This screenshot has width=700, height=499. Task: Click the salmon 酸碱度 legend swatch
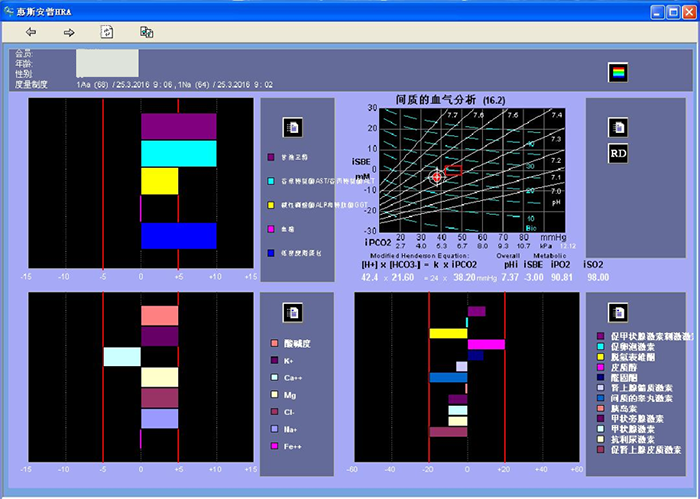[x=274, y=343]
